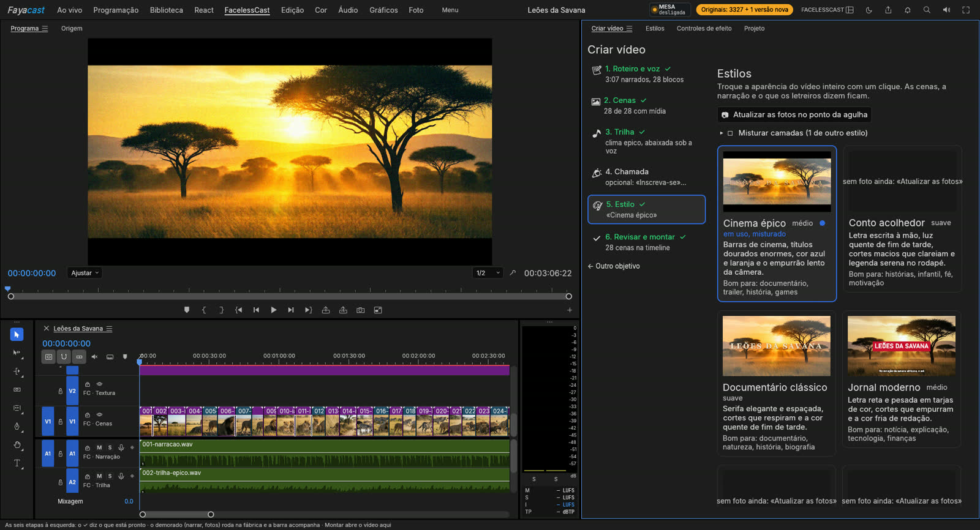Go to In point button
The image size is (980, 530).
(238, 310)
